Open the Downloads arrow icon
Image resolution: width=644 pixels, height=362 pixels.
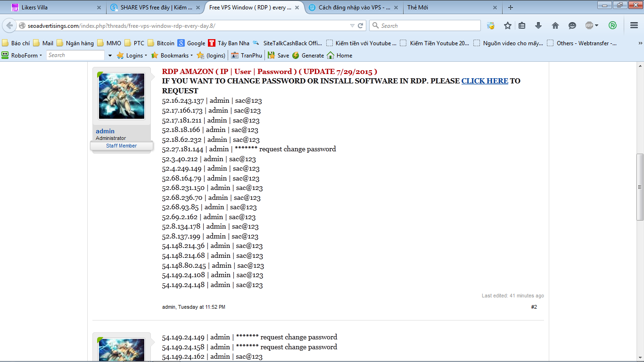pyautogui.click(x=538, y=25)
